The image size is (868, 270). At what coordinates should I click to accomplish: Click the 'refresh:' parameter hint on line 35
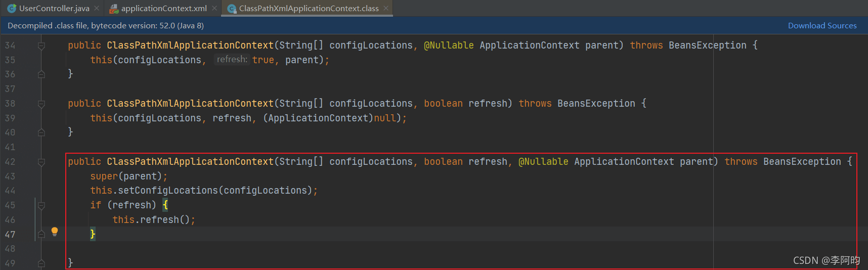point(232,60)
